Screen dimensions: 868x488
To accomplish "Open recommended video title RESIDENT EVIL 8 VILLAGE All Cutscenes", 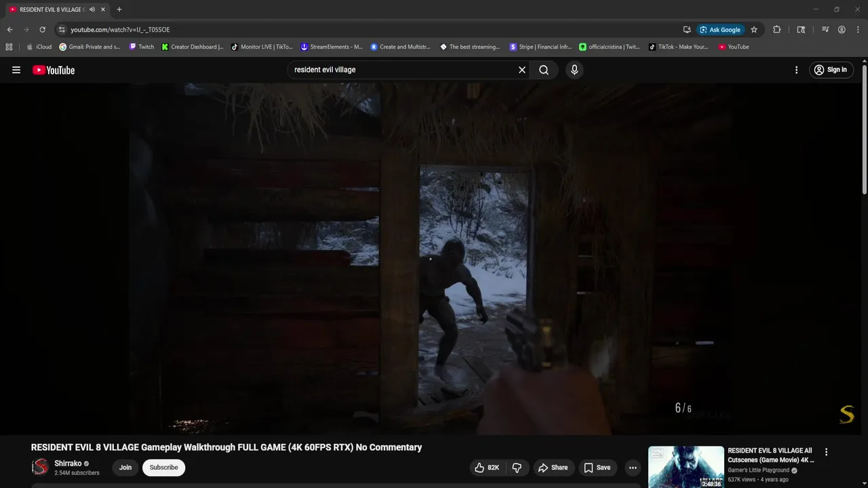I will point(771,455).
